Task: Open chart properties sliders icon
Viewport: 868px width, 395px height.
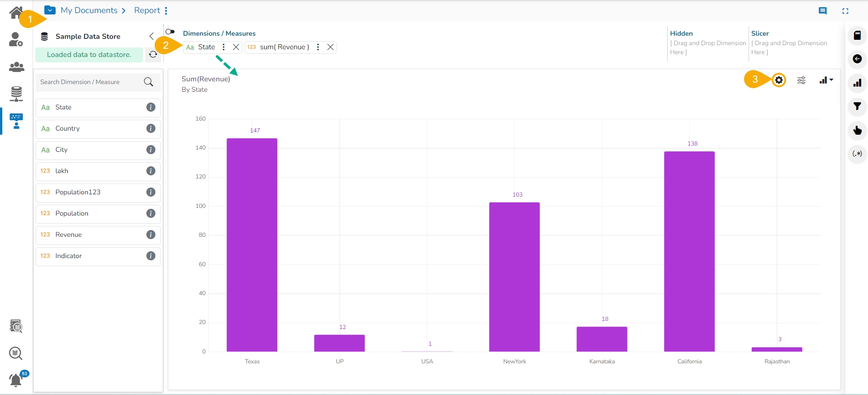Action: coord(801,80)
